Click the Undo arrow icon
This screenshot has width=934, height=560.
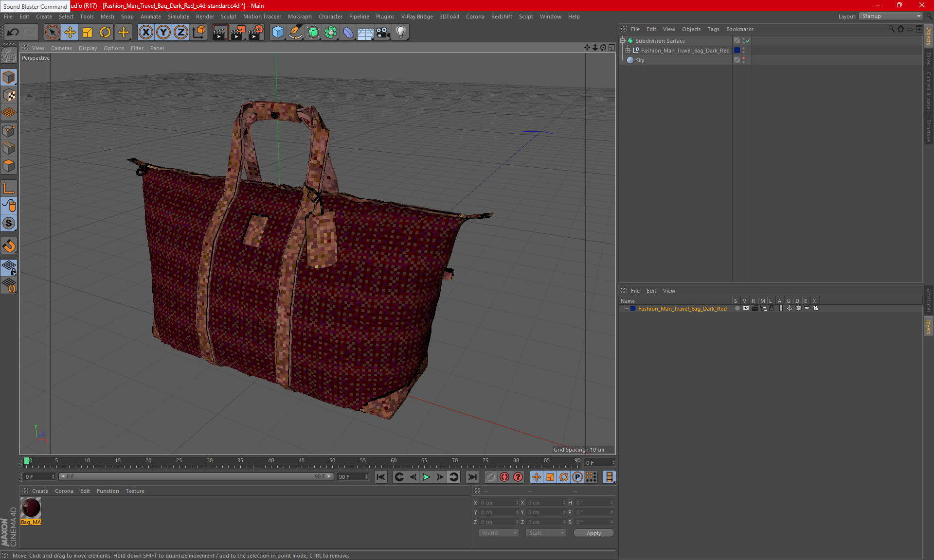13,33
